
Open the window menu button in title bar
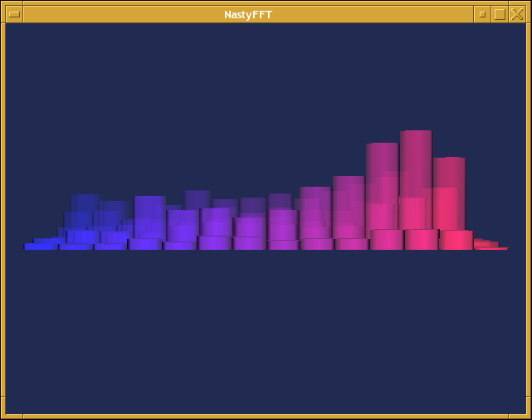click(x=14, y=14)
